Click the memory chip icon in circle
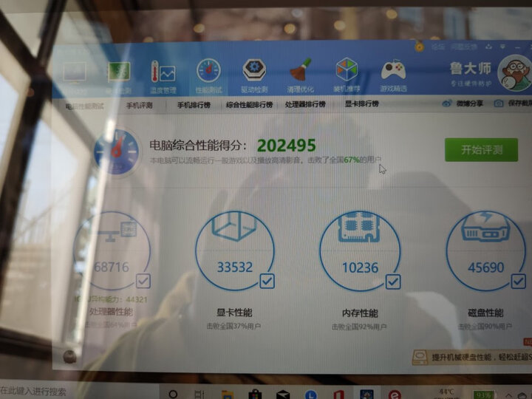The width and height of the screenshot is (532, 399). tap(359, 227)
